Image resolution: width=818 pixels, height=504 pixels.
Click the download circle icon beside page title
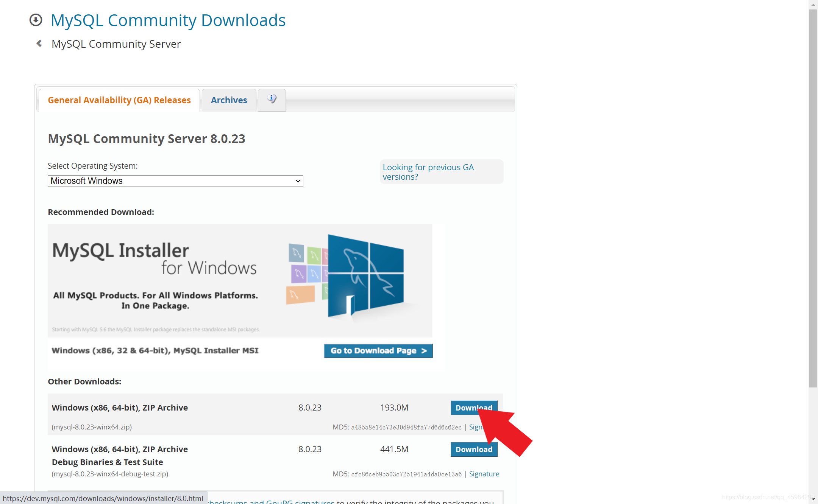[x=36, y=20]
